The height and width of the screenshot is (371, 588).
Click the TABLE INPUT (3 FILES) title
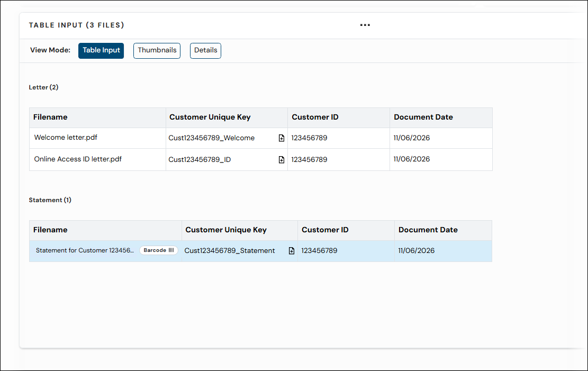77,25
